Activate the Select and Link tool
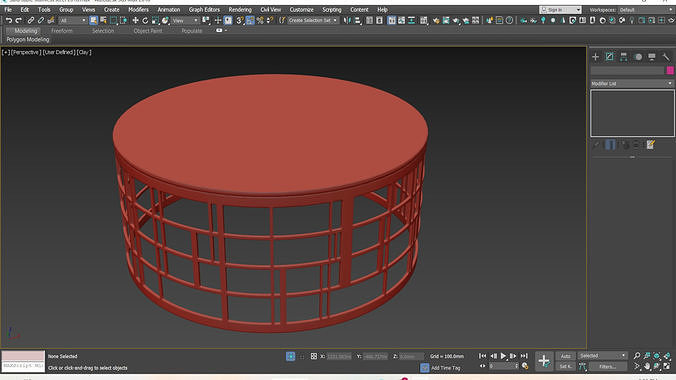This screenshot has width=676, height=380. (x=31, y=20)
